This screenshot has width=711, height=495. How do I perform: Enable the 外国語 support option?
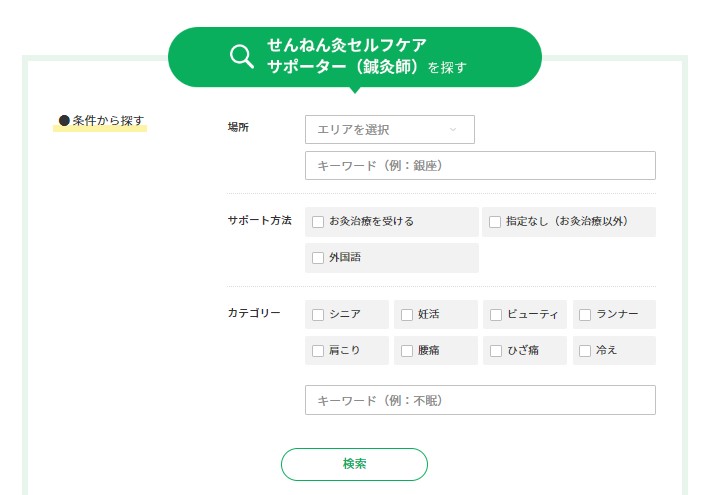tap(318, 258)
